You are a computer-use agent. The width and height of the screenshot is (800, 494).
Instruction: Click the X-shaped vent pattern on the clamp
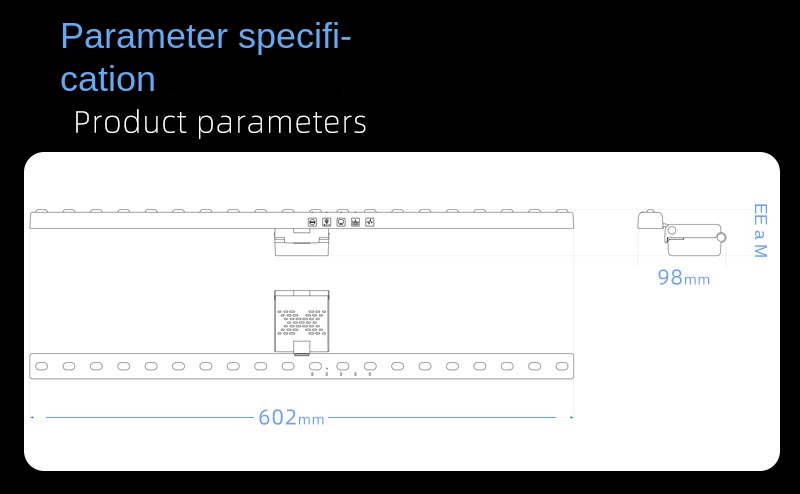tap(302, 320)
